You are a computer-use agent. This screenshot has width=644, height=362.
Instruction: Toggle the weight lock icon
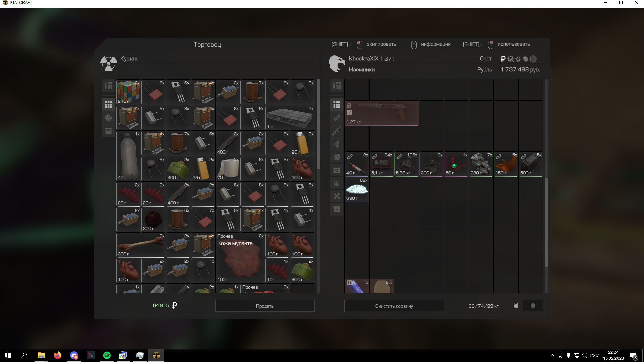tap(516, 305)
